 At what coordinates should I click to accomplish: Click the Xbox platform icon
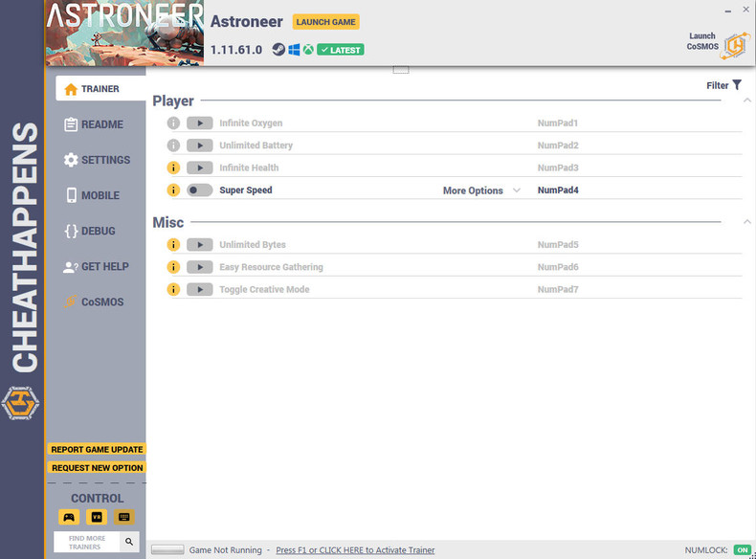[308, 50]
